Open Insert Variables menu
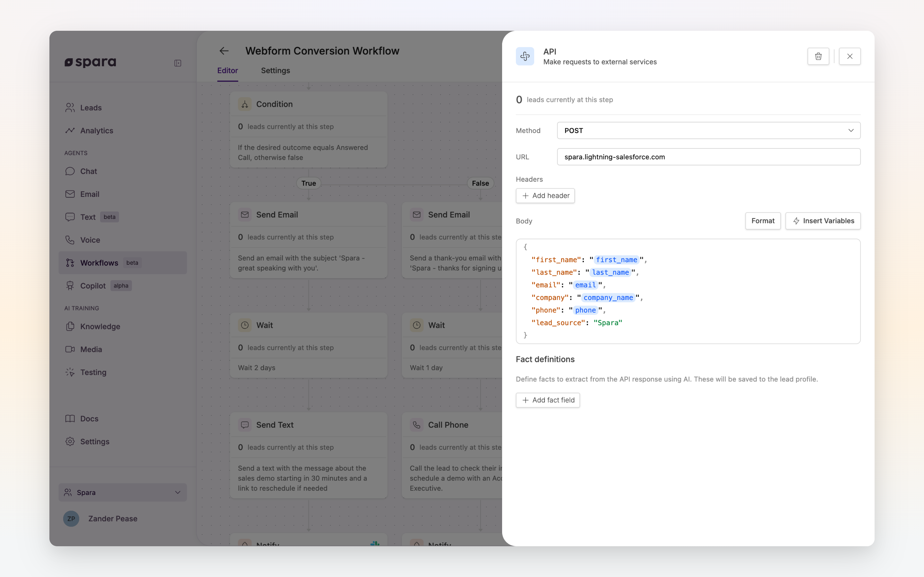Viewport: 924px width, 577px height. click(x=823, y=221)
